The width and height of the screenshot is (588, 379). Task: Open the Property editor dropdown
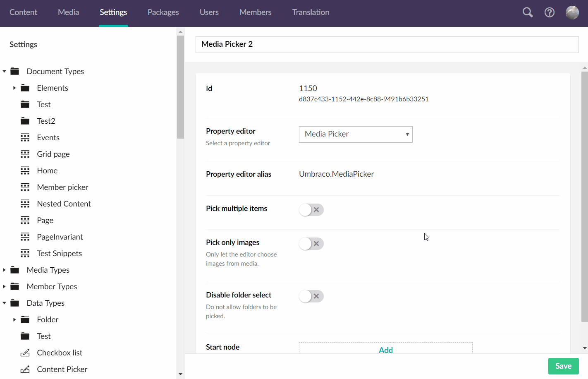[x=356, y=134]
